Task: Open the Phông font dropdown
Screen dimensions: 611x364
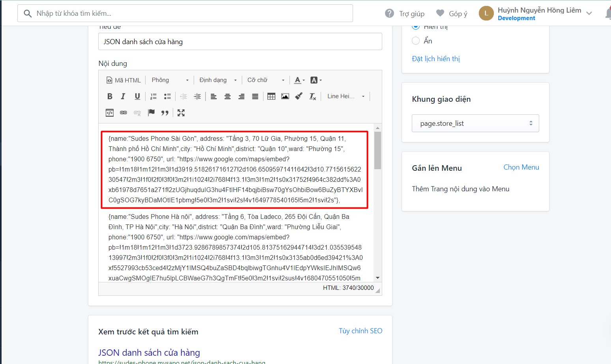Action: click(170, 80)
